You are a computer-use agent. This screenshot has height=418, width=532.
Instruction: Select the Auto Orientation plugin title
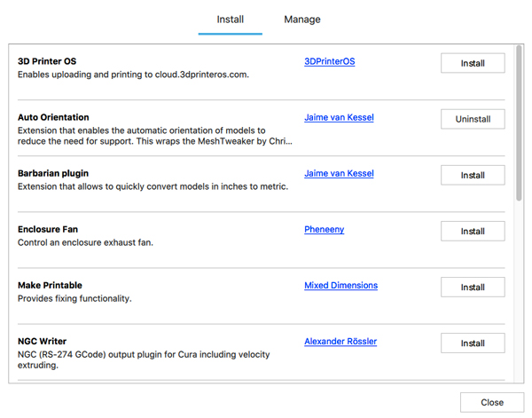pyautogui.click(x=53, y=117)
